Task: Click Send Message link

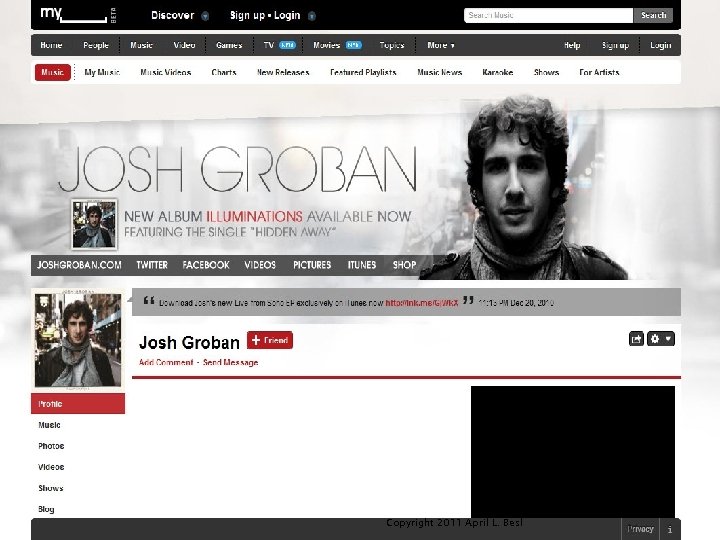Action: (x=231, y=362)
